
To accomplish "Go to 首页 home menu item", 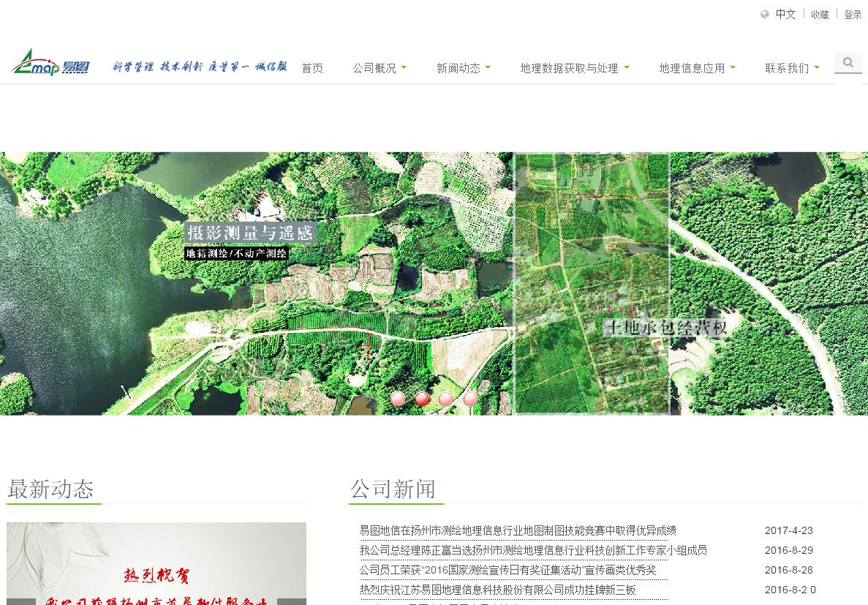I will (x=312, y=68).
